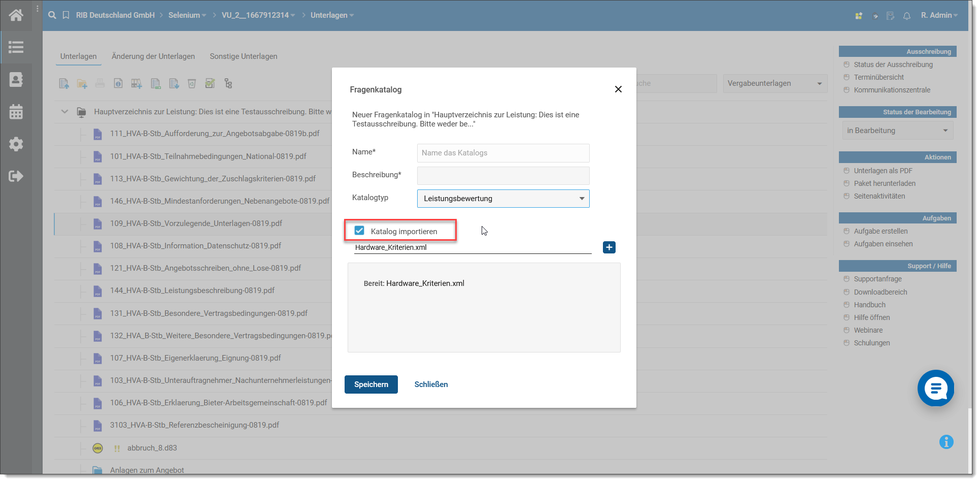Click the document info toolbar icon
Screen dimensions: 980x482
click(118, 84)
